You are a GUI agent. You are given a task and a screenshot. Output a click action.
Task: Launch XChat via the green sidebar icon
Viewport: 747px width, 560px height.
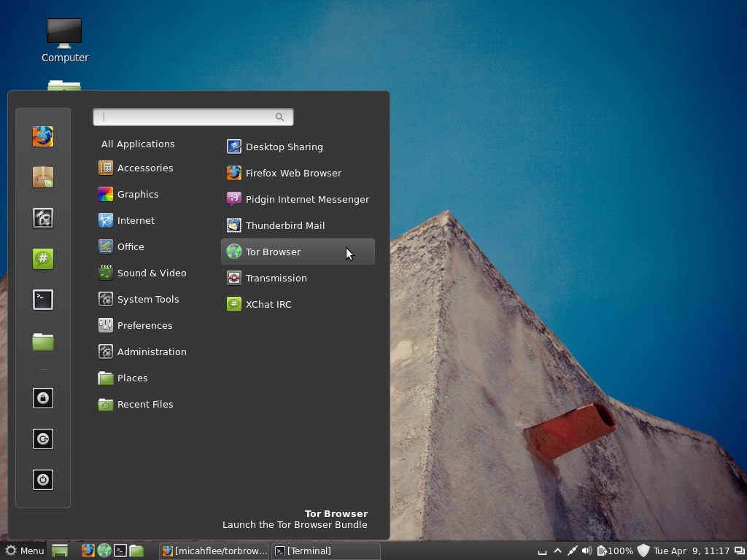pos(42,257)
